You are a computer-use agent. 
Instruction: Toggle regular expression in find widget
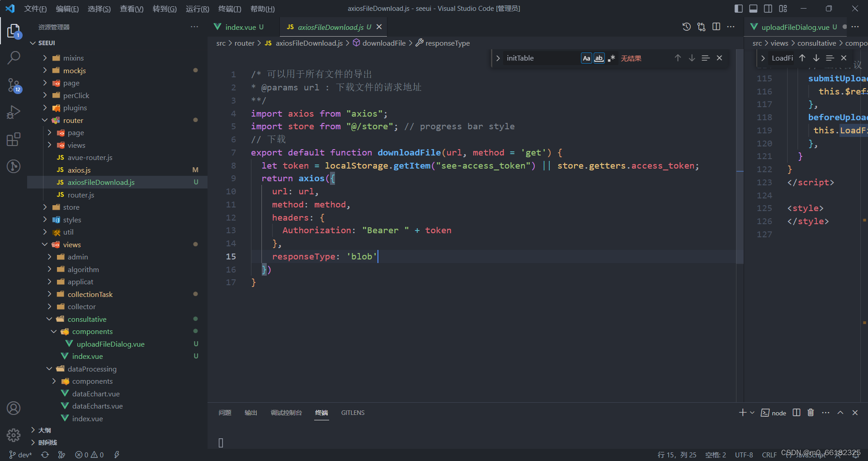(612, 58)
